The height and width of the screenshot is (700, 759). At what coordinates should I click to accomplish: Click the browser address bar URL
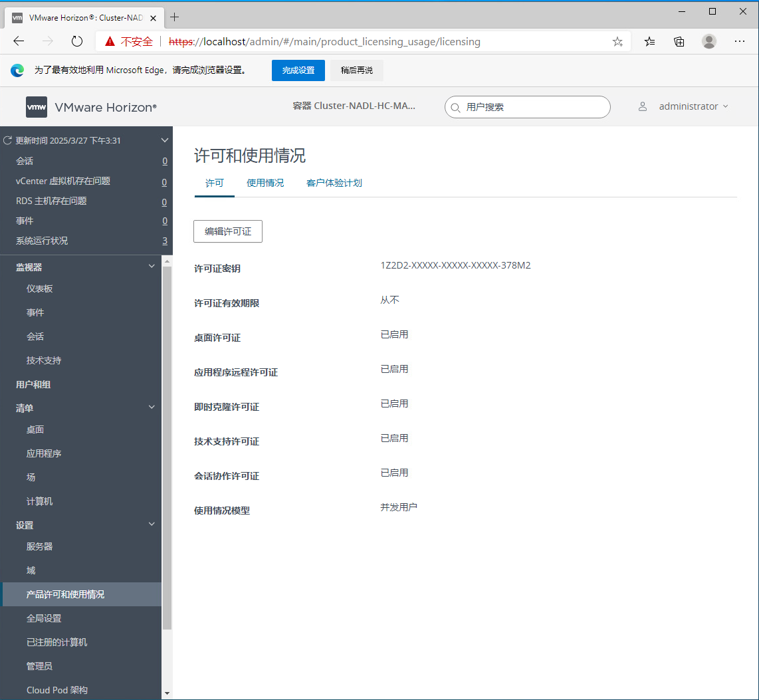(x=324, y=42)
